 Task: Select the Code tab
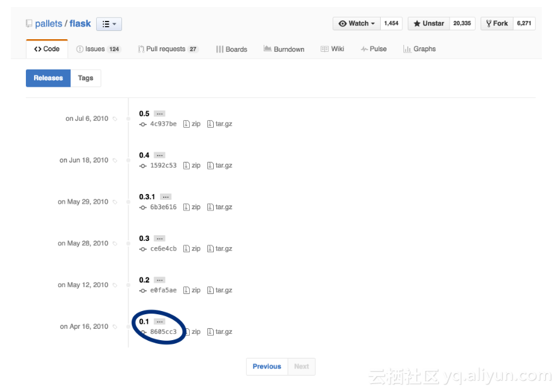47,49
